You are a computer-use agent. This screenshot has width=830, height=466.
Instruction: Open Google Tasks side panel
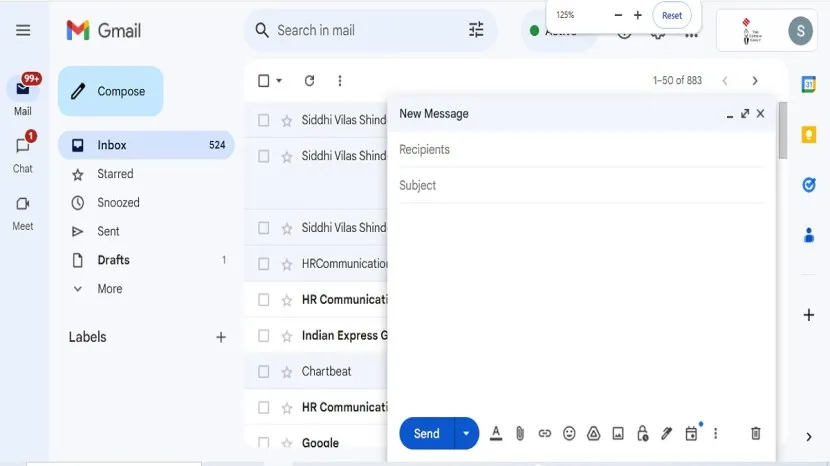[x=809, y=185]
